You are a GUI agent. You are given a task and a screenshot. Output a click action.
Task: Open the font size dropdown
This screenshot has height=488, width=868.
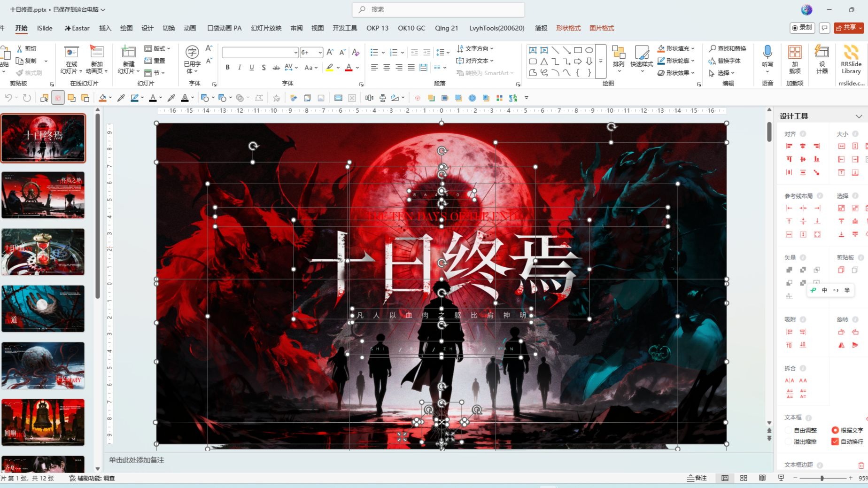[x=320, y=52]
